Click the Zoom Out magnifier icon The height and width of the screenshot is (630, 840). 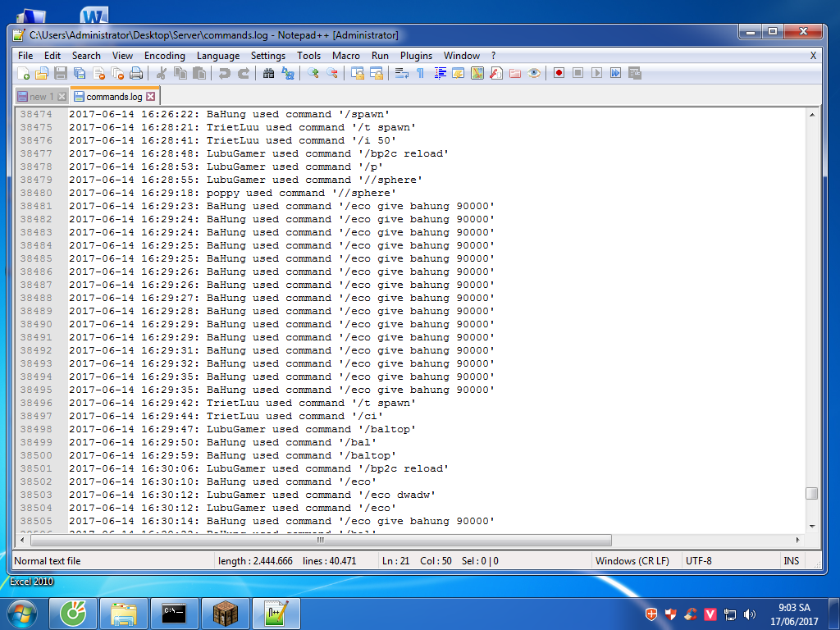pos(332,73)
